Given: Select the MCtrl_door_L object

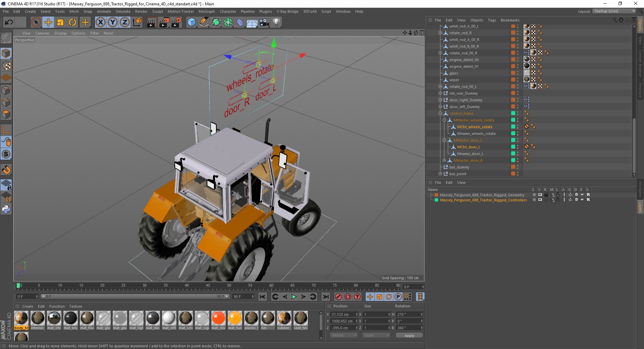Looking at the screenshot, I should 468,147.
